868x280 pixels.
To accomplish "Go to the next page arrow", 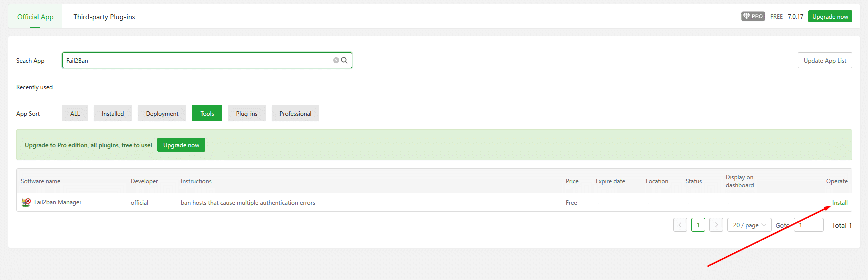I will click(716, 225).
